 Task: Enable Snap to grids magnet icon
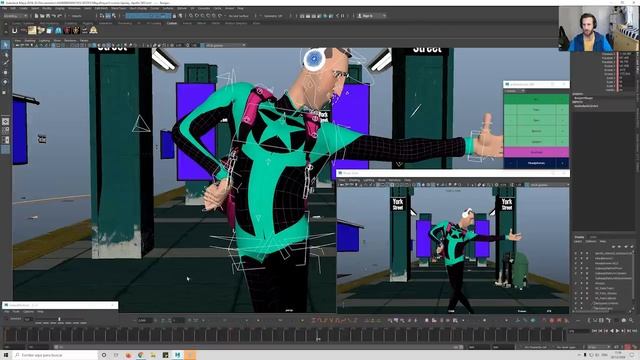tap(191, 16)
